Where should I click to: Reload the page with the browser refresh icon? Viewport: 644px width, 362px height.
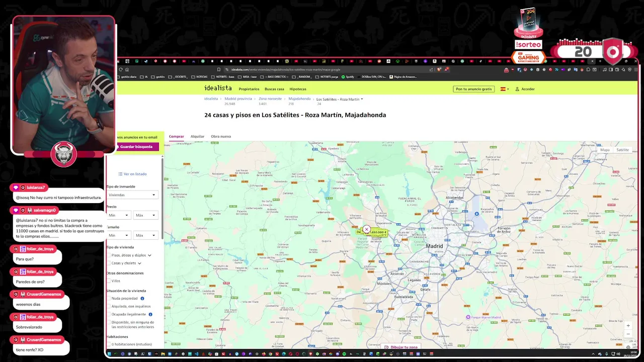click(121, 69)
